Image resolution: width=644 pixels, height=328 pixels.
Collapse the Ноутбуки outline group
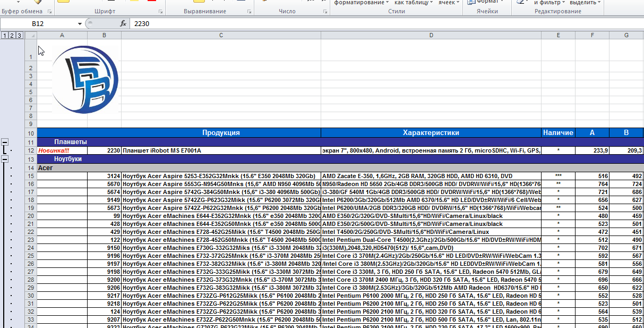[5, 159]
